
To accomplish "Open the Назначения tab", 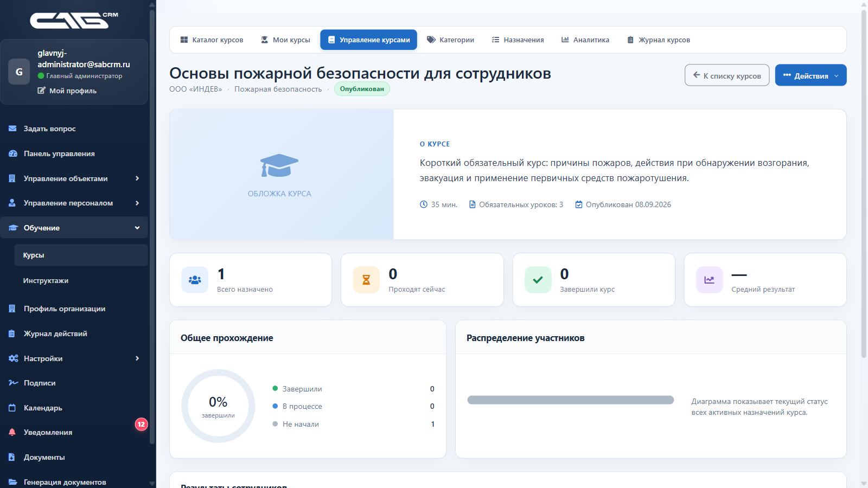I will (x=518, y=40).
